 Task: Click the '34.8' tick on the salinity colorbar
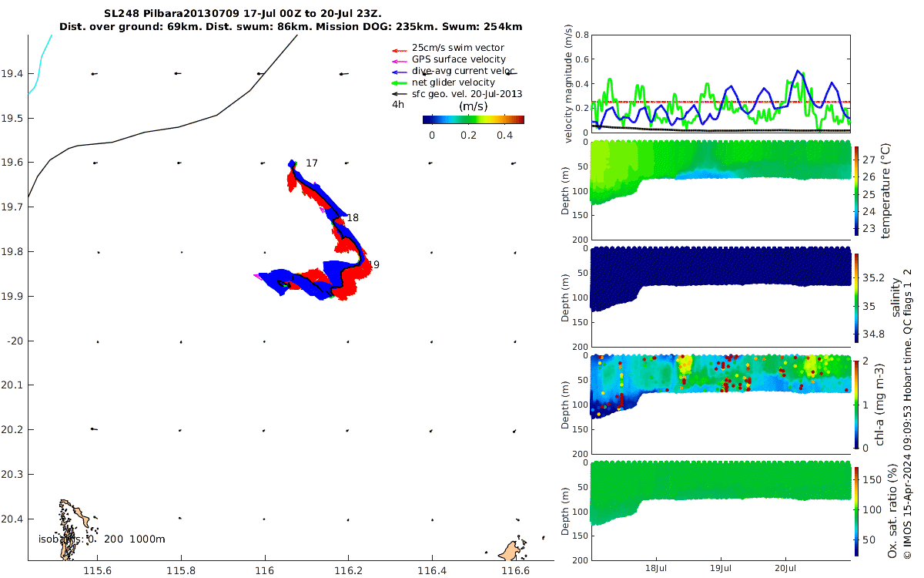875,334
